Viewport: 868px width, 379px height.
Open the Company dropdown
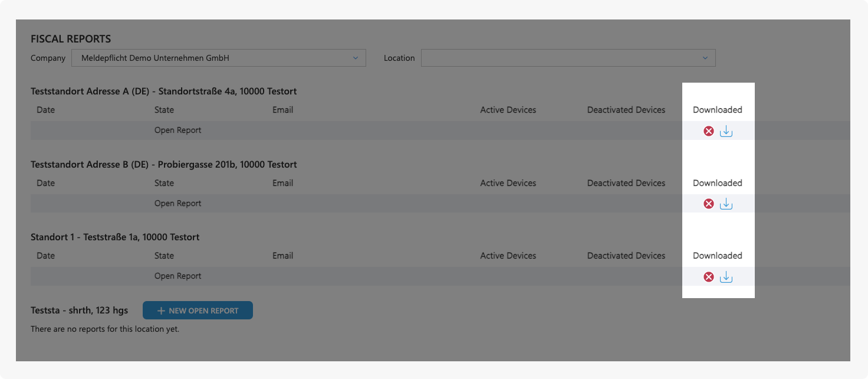[x=218, y=58]
